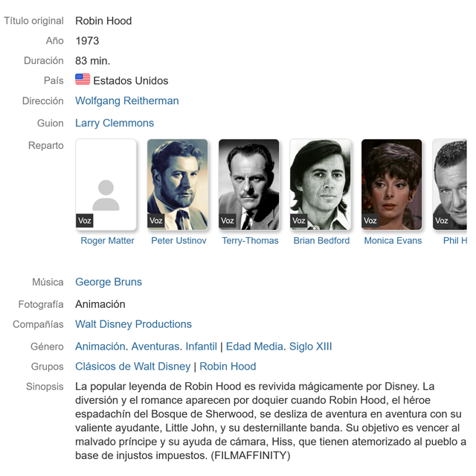Select the Edad Media topic link
This screenshot has height=476, width=476.
click(254, 347)
